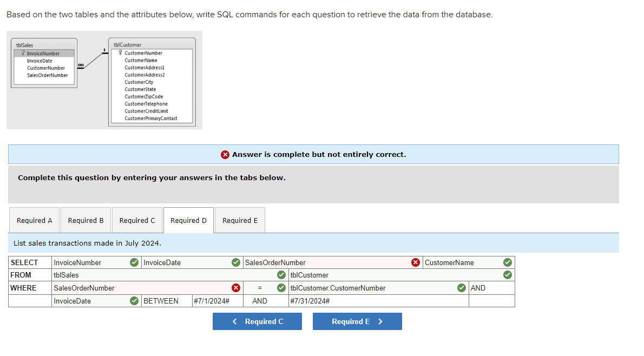Select CustomerName in the tblCustomer diagram
This screenshot has height=356, width=644.
click(141, 61)
